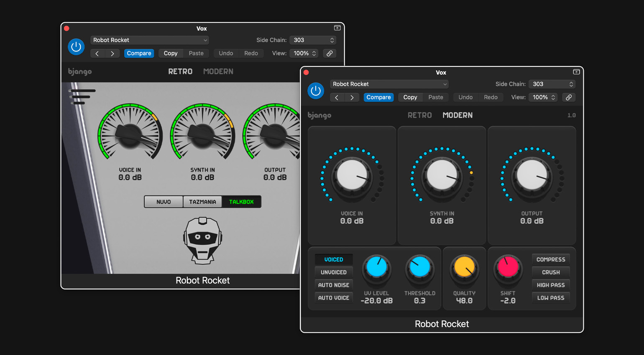Click the link icon in the Retro window
Screen dimensions: 644x355
click(x=330, y=53)
